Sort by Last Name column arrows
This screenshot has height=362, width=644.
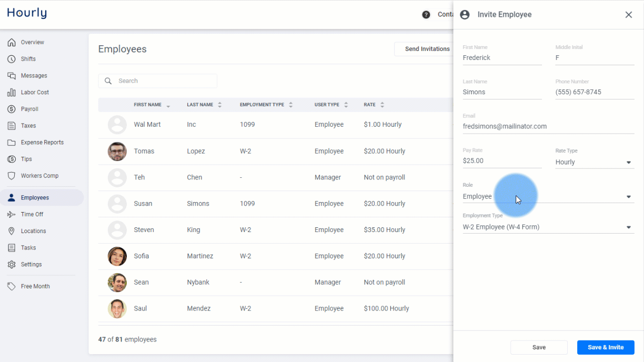pyautogui.click(x=220, y=105)
